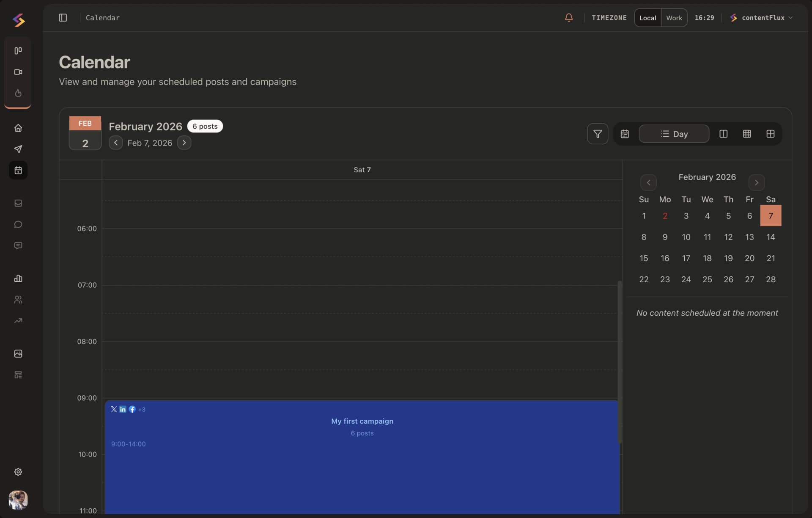Open the notifications bell
Image resolution: width=812 pixels, height=518 pixels.
coord(569,18)
